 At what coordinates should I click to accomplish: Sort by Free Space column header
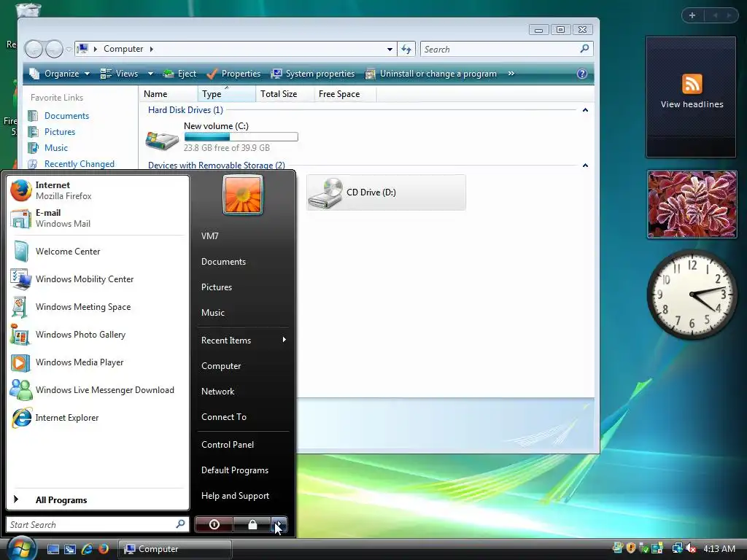[x=345, y=94]
